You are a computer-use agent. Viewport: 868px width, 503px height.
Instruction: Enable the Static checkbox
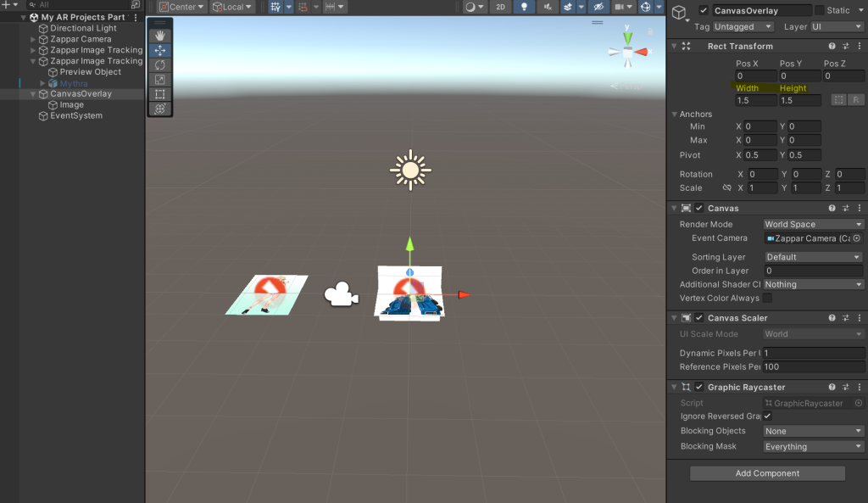click(x=819, y=11)
